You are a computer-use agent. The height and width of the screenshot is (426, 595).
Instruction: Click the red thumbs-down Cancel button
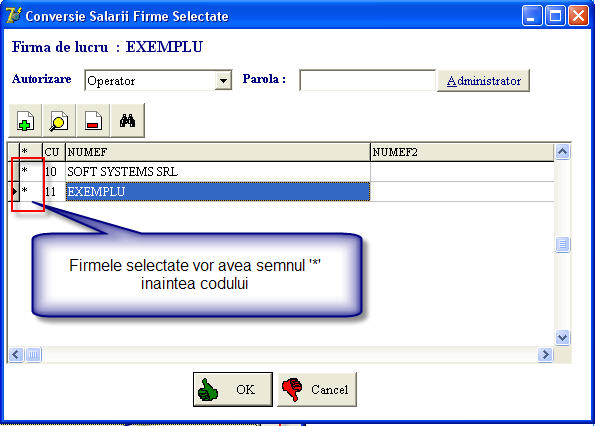[317, 389]
